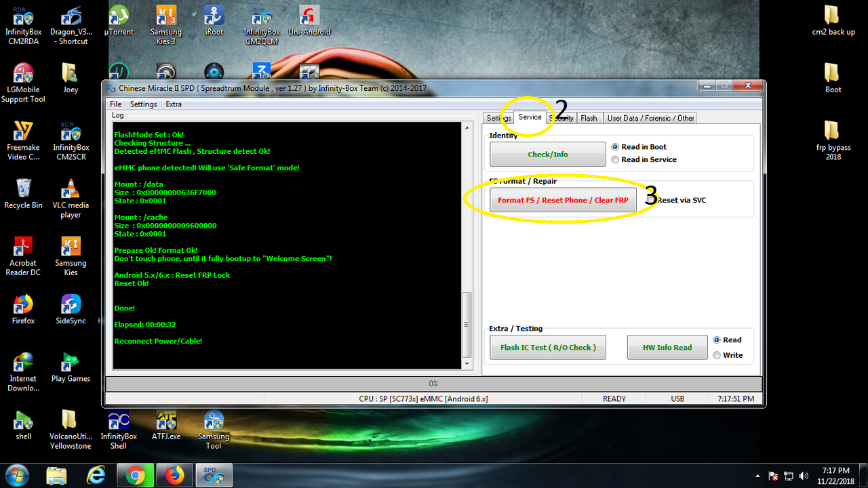Open the File menu

tap(116, 104)
